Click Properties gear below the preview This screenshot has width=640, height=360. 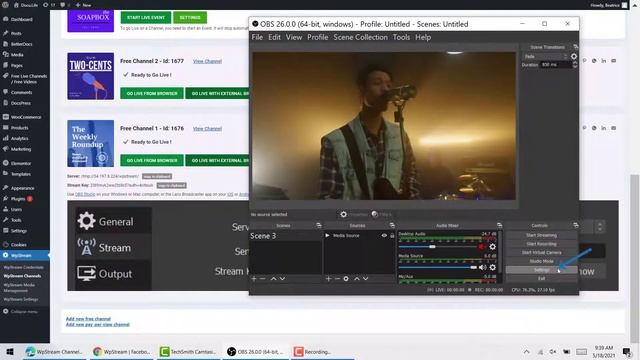pos(354,214)
